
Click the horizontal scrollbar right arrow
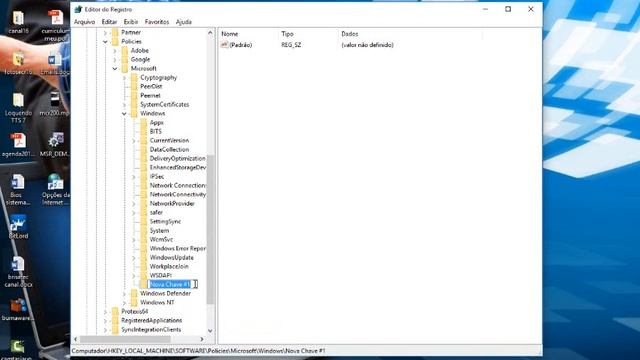(x=202, y=339)
